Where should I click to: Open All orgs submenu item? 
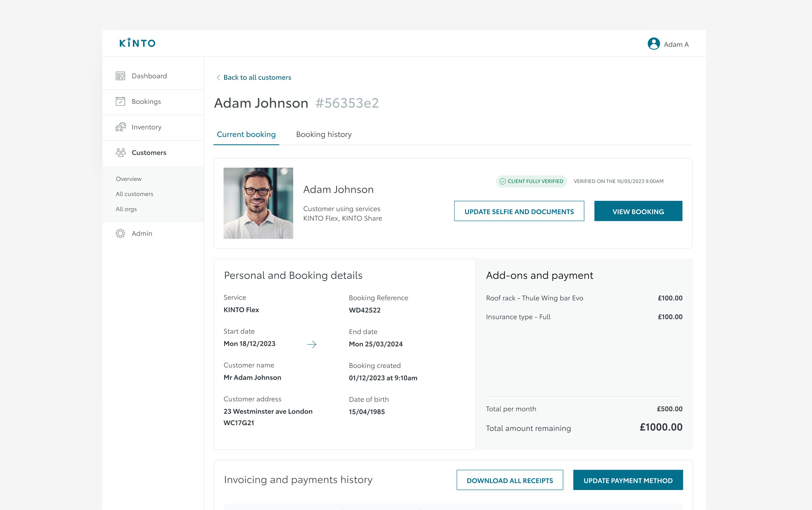pos(126,209)
